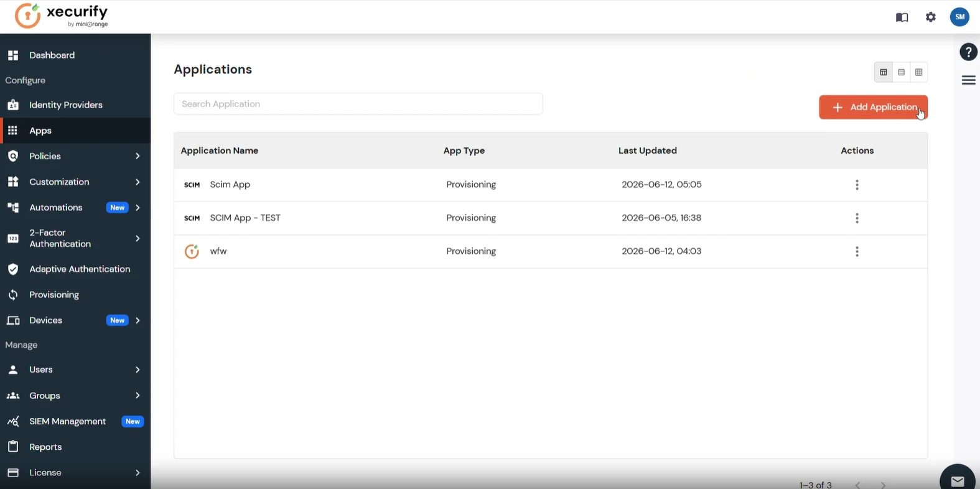Expand the License submenu chevron
This screenshot has width=980, height=489.
[138, 473]
